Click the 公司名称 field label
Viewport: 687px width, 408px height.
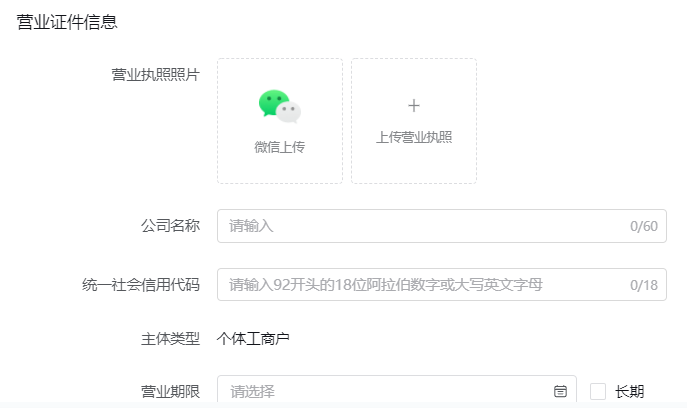click(x=170, y=226)
